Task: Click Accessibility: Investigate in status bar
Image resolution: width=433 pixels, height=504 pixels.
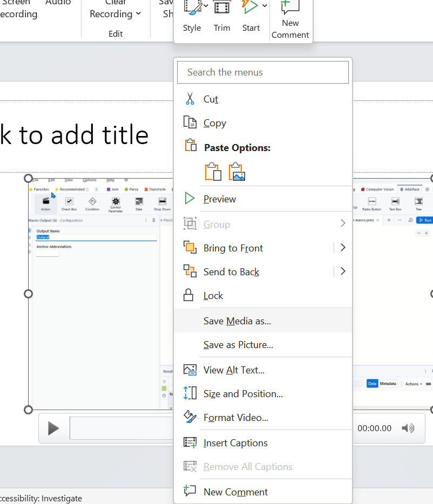Action: point(41,498)
